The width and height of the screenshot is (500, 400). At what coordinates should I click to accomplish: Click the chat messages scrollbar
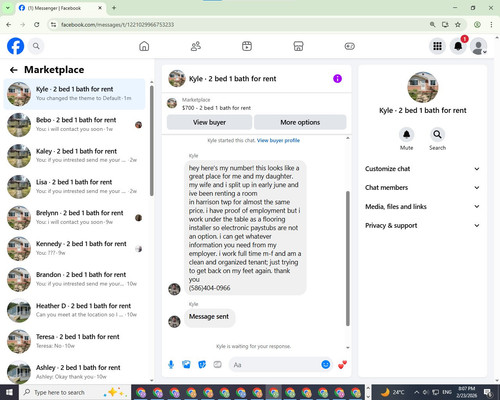348,258
